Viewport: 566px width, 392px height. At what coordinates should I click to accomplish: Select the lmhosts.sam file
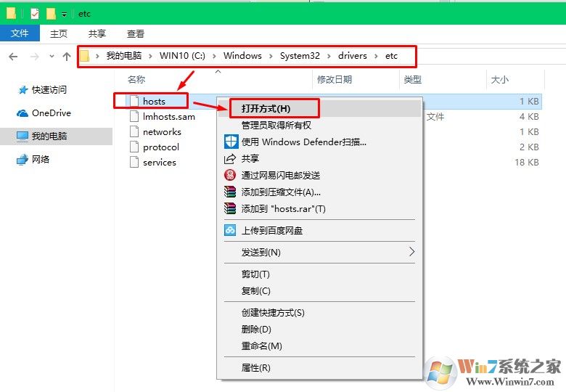(169, 117)
